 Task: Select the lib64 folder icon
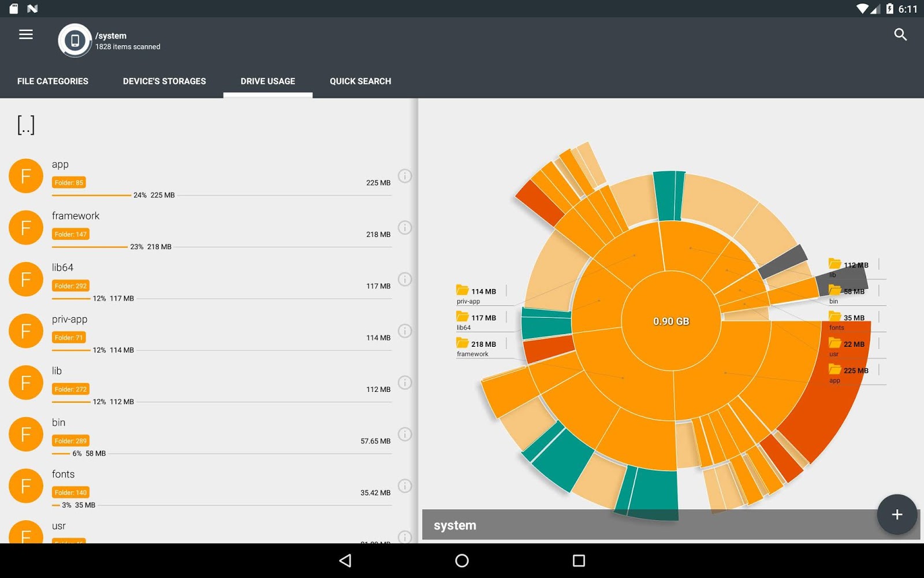[x=25, y=279]
